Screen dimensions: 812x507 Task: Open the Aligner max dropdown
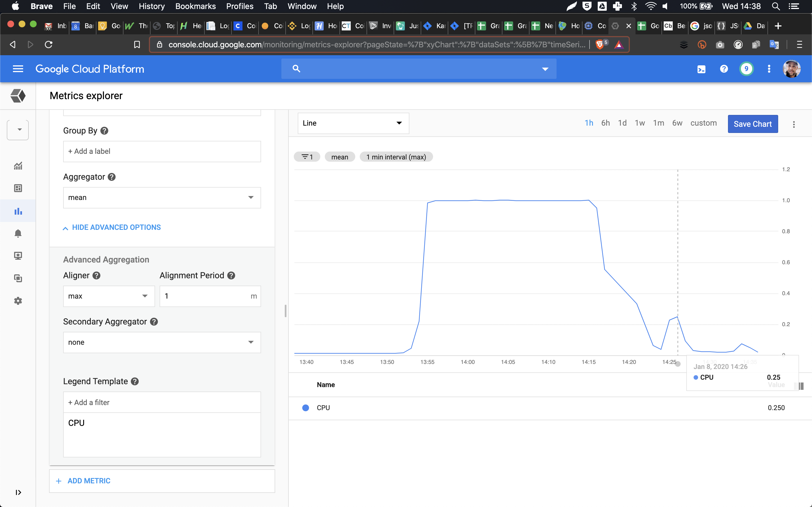point(109,296)
